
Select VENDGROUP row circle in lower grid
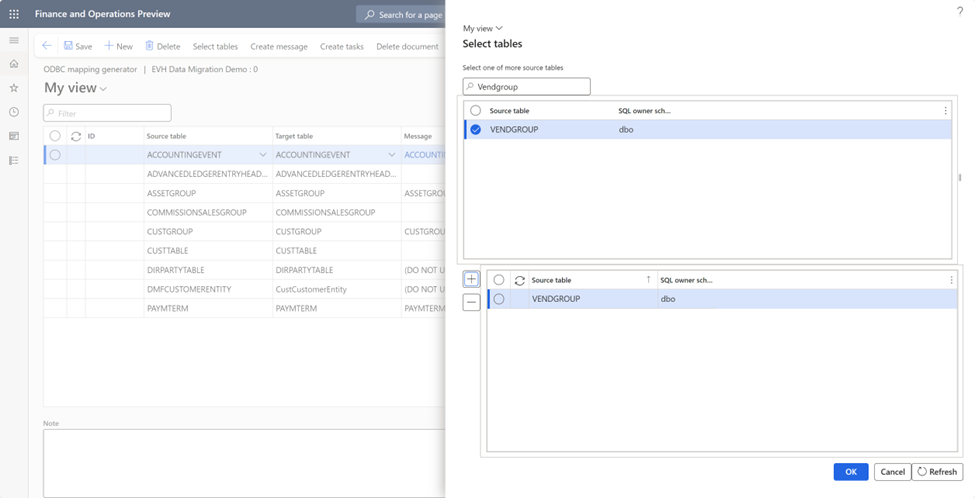click(x=499, y=299)
